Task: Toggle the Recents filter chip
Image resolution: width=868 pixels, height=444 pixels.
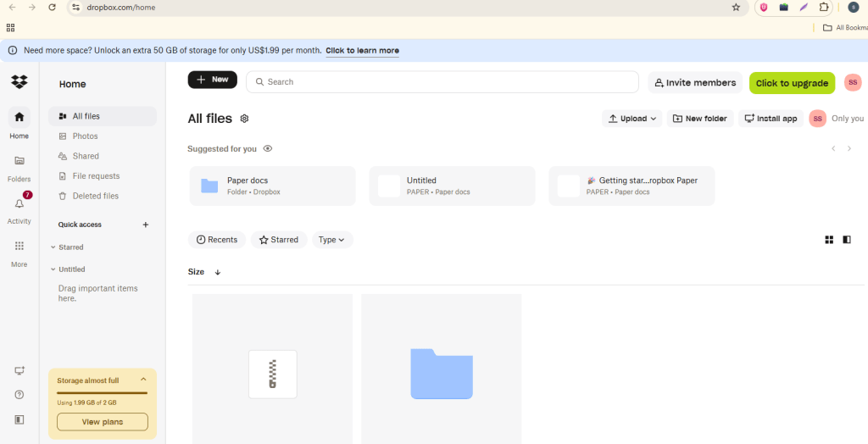Action: click(217, 240)
